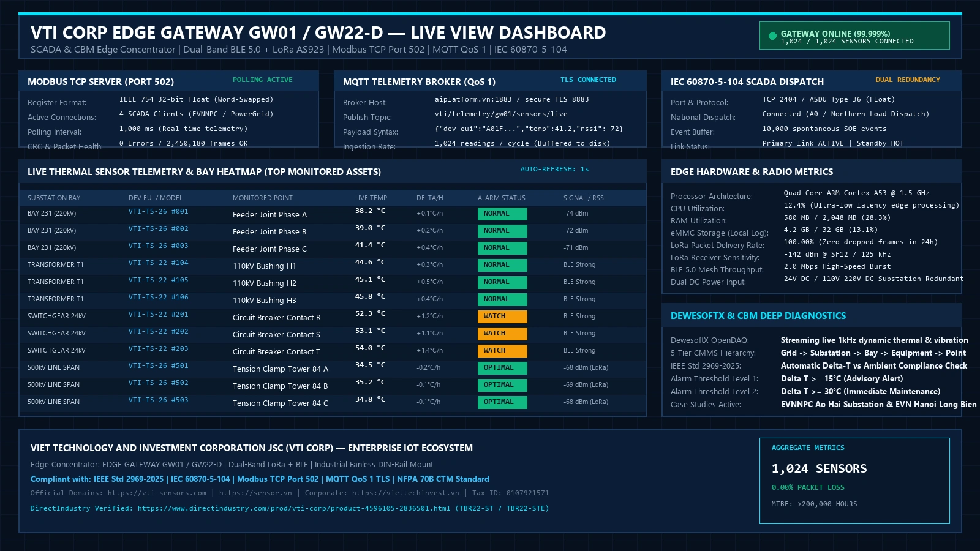Click the TLS CONNECTED status label
This screenshot has width=980, height=551.
coord(589,80)
